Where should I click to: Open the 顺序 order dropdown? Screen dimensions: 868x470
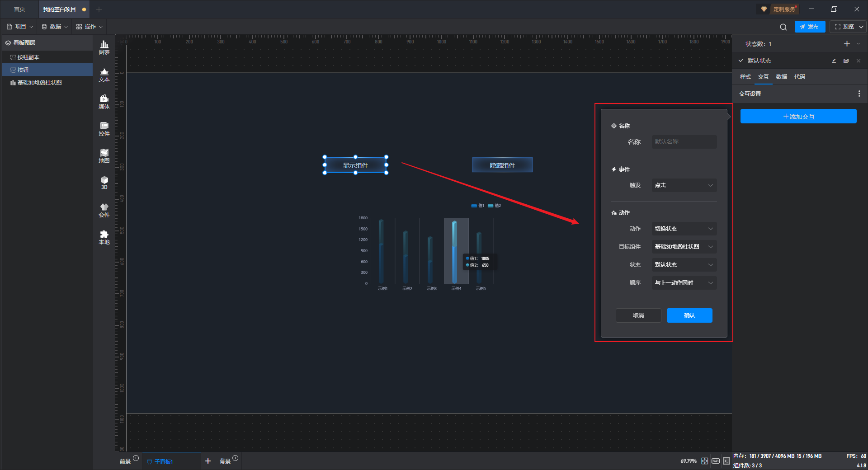pos(684,283)
